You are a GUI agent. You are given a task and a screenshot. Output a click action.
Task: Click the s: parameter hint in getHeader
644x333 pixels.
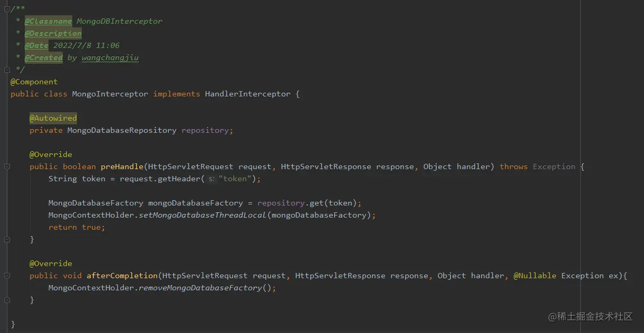click(212, 179)
